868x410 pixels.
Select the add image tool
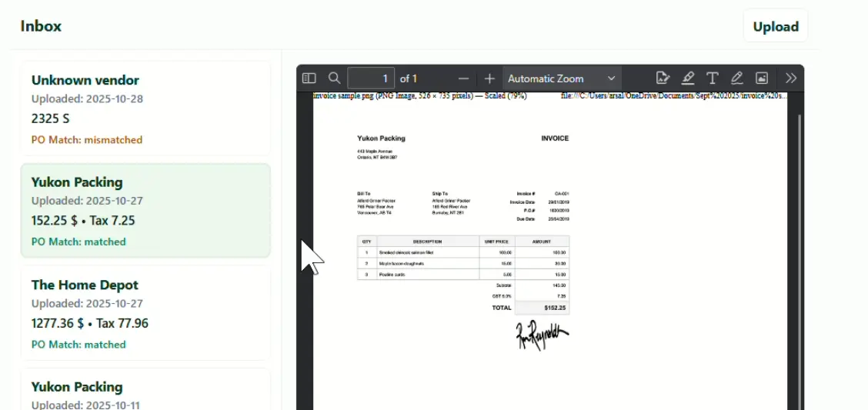tap(762, 78)
